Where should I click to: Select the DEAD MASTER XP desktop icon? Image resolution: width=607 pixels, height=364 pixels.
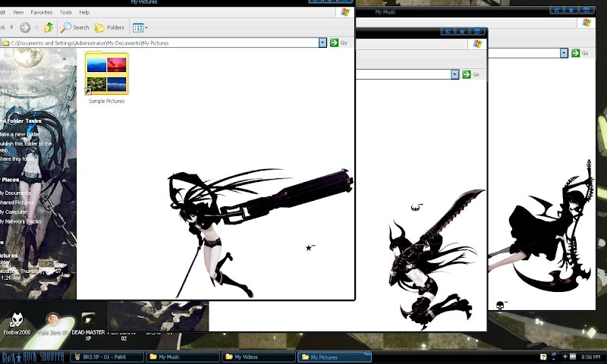pos(88,326)
